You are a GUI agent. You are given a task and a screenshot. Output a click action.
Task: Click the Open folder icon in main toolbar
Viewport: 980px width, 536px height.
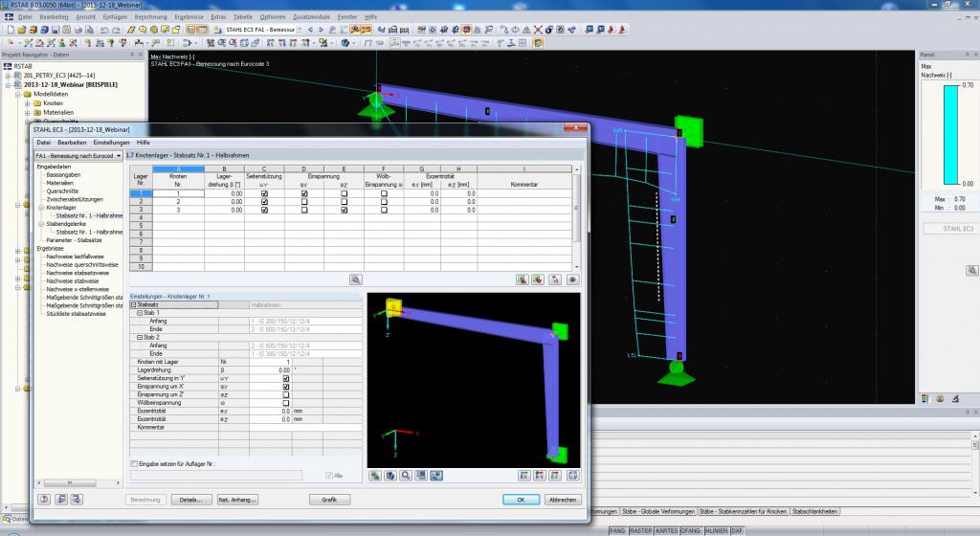pos(21,30)
